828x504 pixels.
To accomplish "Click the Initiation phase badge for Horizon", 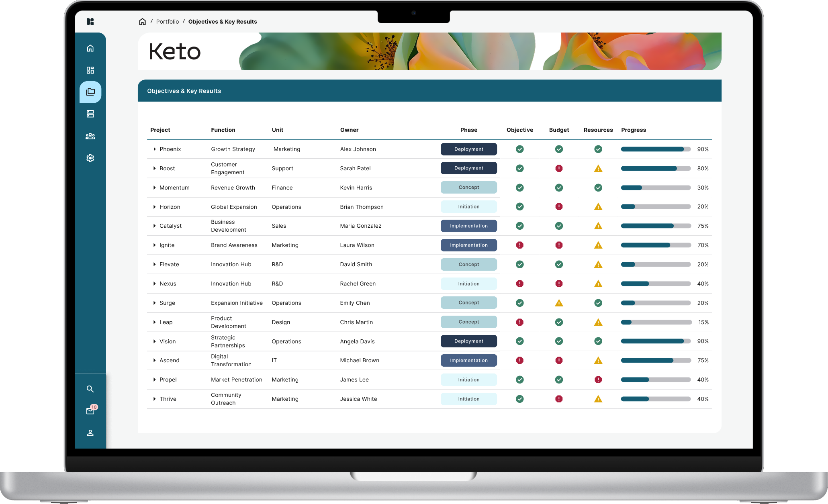I will (468, 206).
